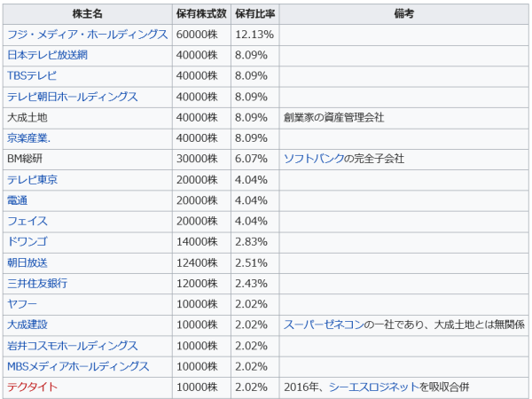
Task: Follow the 大成建設 link
Action: coord(27,325)
